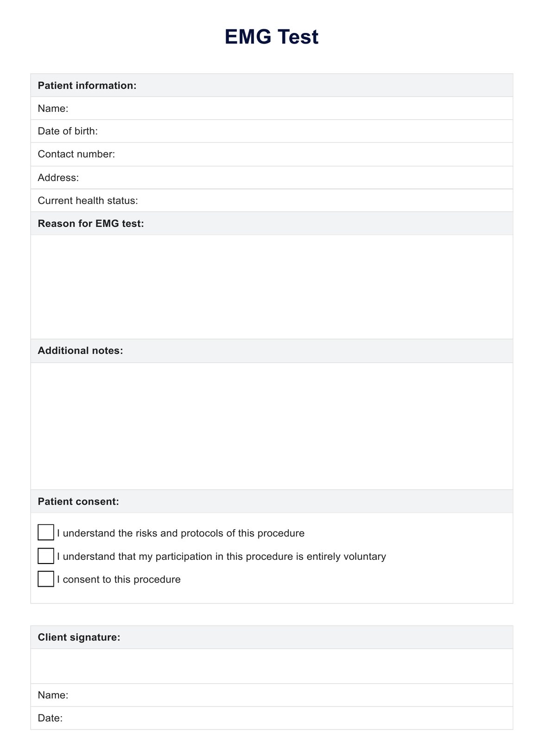Click the Additional notes section header
Image resolution: width=545 pixels, height=756 pixels.
click(x=81, y=351)
